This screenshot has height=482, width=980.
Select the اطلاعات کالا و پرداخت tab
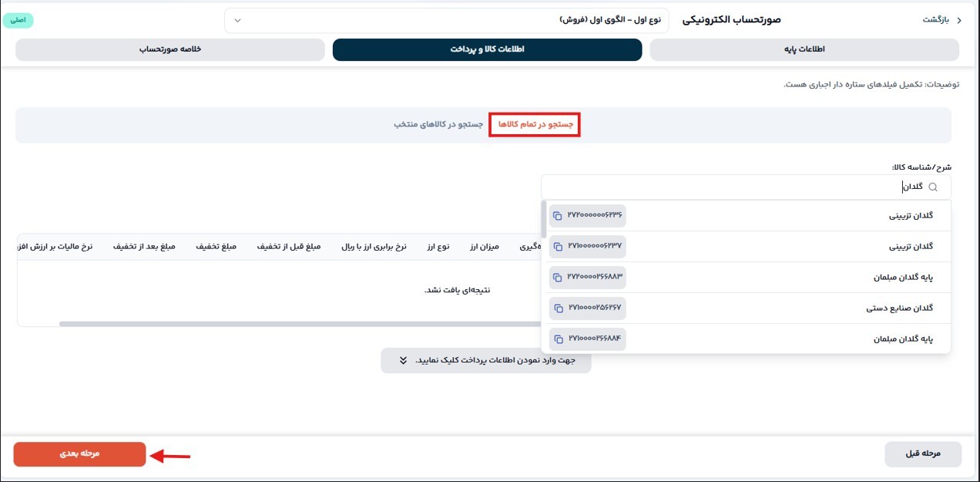click(x=487, y=49)
